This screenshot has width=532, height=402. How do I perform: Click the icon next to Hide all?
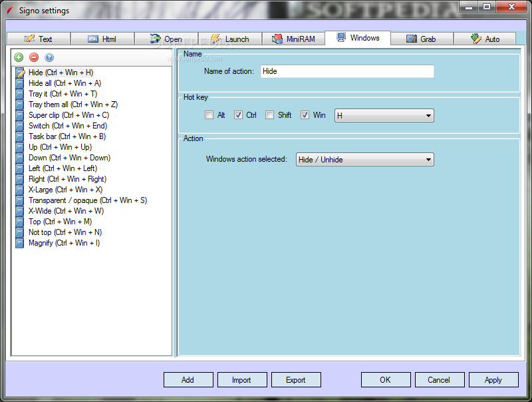20,83
